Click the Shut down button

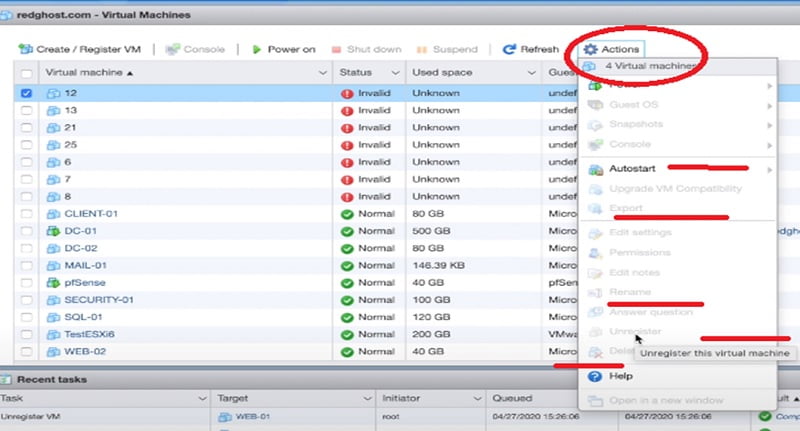[x=366, y=49]
